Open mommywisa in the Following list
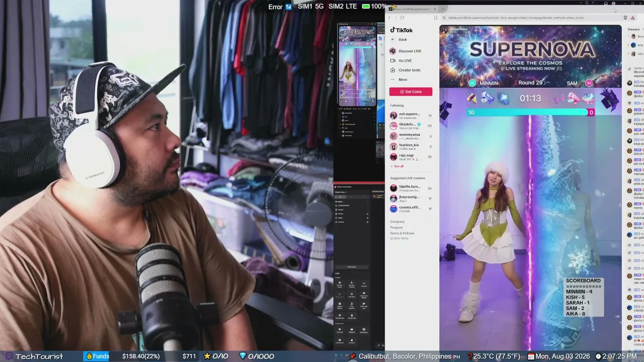The height and width of the screenshot is (362, 644). coord(411,136)
